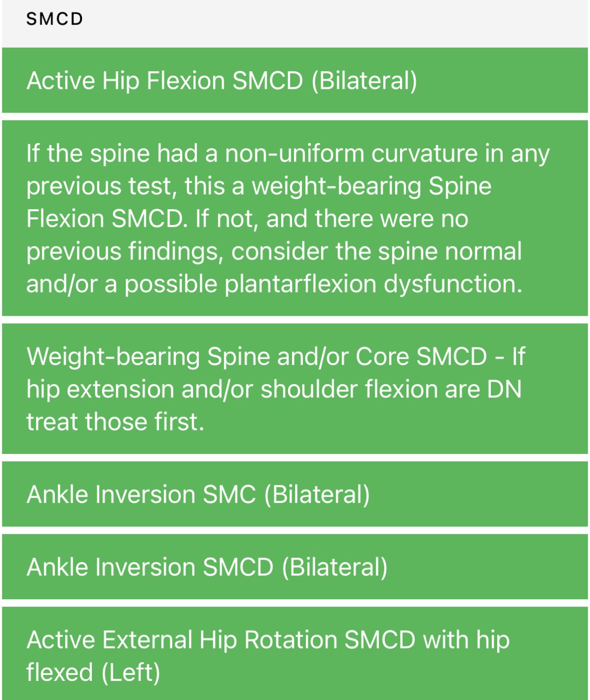Tap the text 'possible plantarflexion dysfunction'
The height and width of the screenshot is (700, 590).
tap(323, 284)
